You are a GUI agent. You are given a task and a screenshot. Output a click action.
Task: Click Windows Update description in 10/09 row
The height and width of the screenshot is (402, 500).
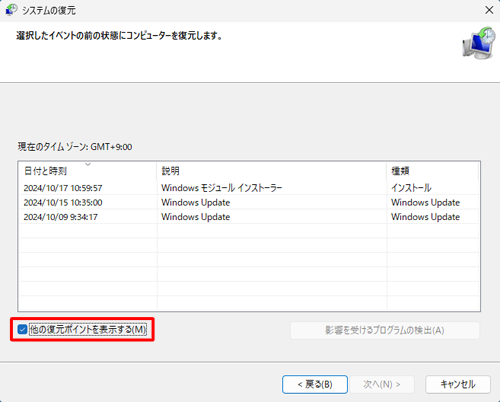click(x=196, y=217)
